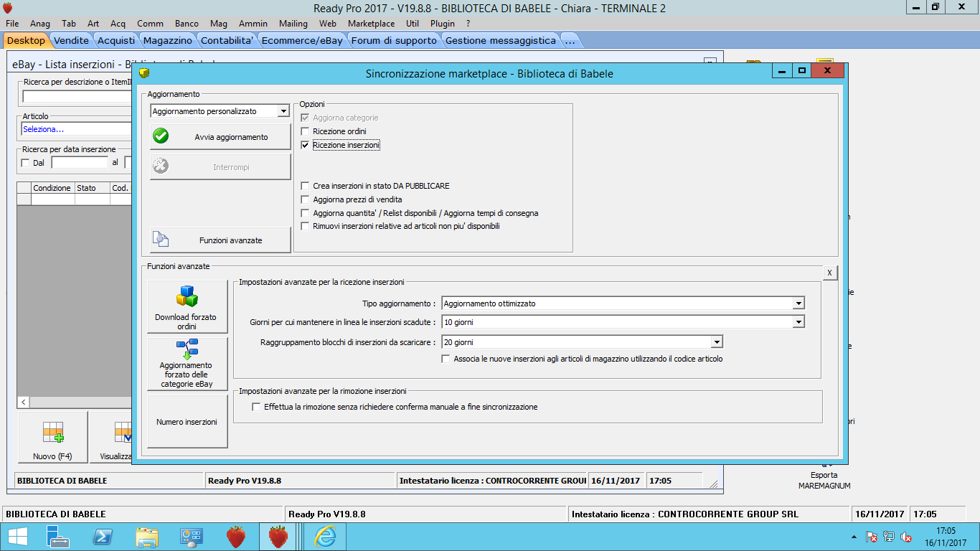Click Aggiornamento forzato delle categorie eBay button

pyautogui.click(x=187, y=364)
